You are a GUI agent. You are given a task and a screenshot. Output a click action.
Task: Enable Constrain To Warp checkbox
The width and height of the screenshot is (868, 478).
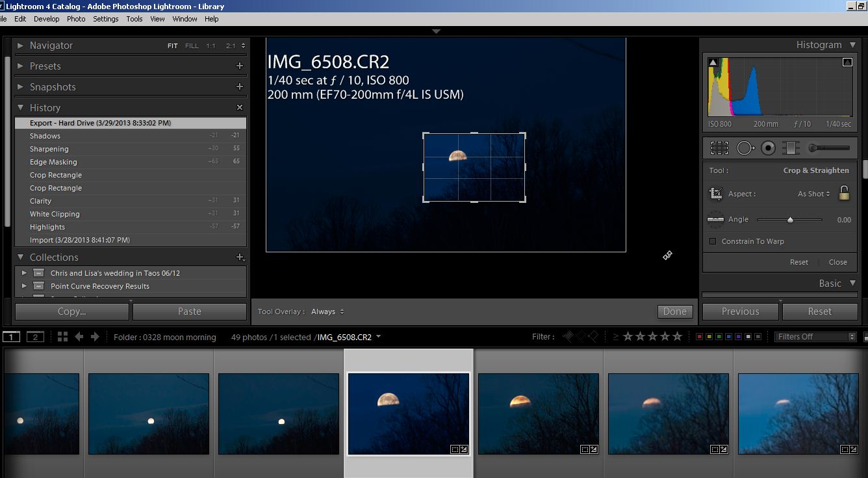coord(713,241)
